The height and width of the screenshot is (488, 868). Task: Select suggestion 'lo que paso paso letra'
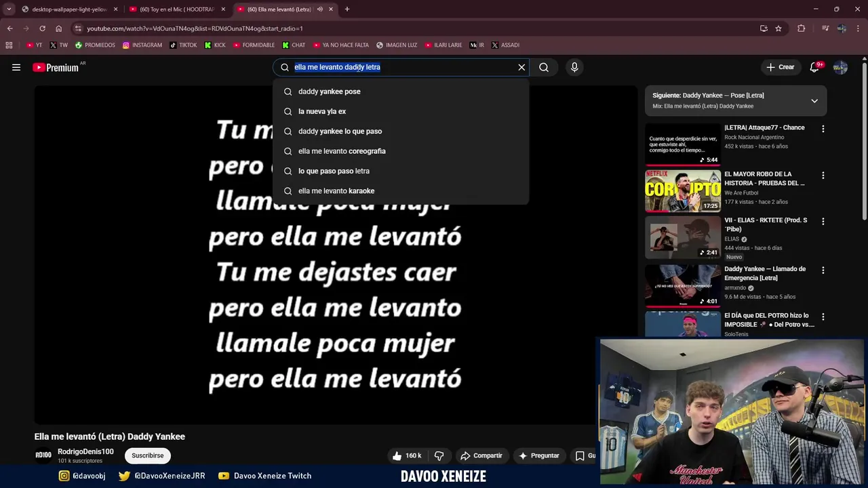[401, 171]
